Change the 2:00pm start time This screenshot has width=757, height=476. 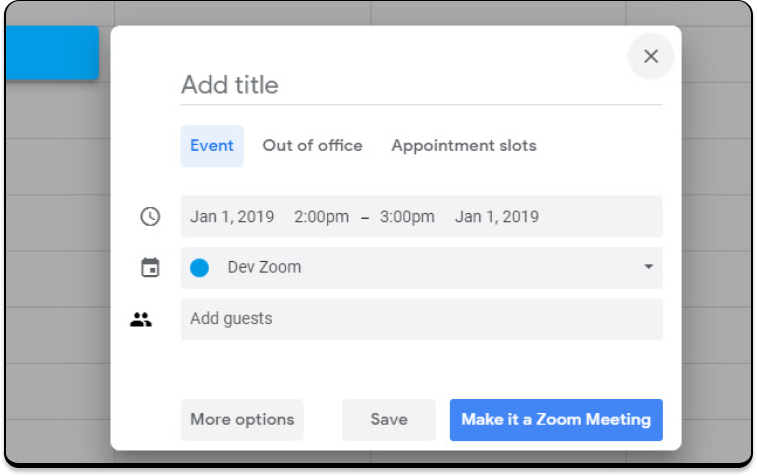coord(321,217)
